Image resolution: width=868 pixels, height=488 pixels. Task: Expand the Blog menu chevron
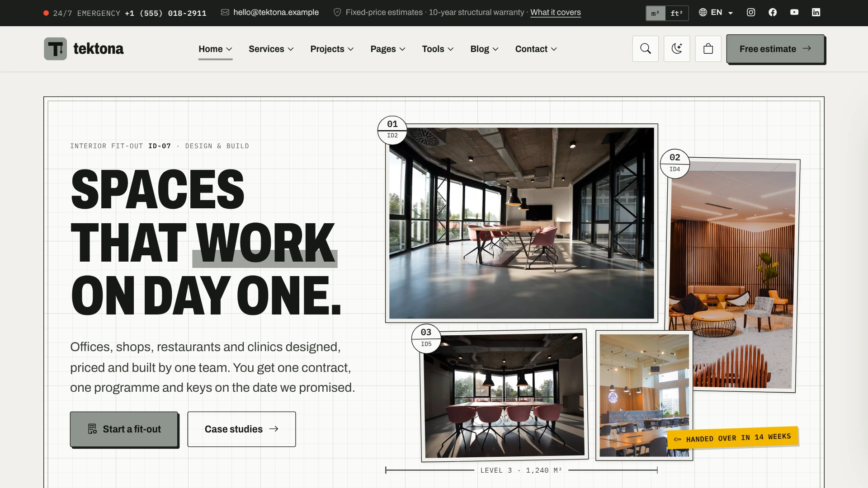pyautogui.click(x=495, y=49)
